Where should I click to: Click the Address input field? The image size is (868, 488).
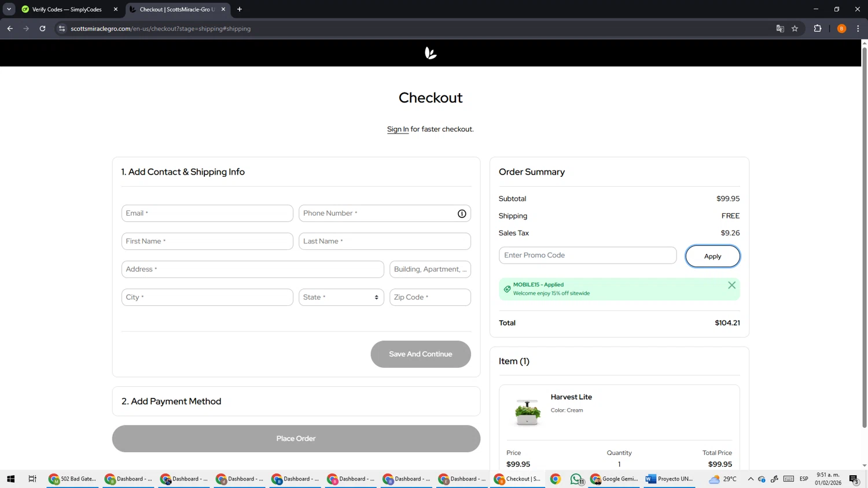click(252, 269)
